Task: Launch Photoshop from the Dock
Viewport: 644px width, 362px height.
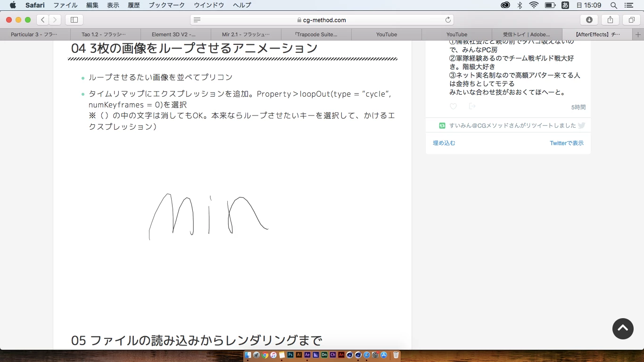Action: tap(290, 355)
